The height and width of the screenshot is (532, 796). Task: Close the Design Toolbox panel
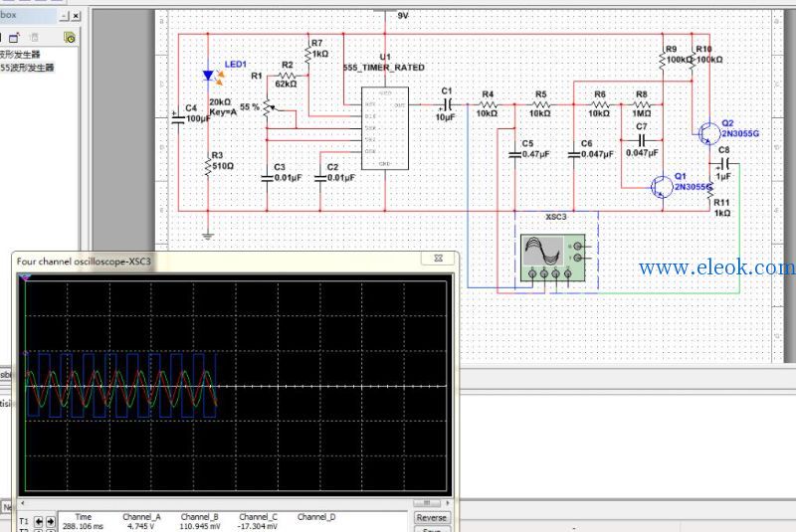[76, 16]
